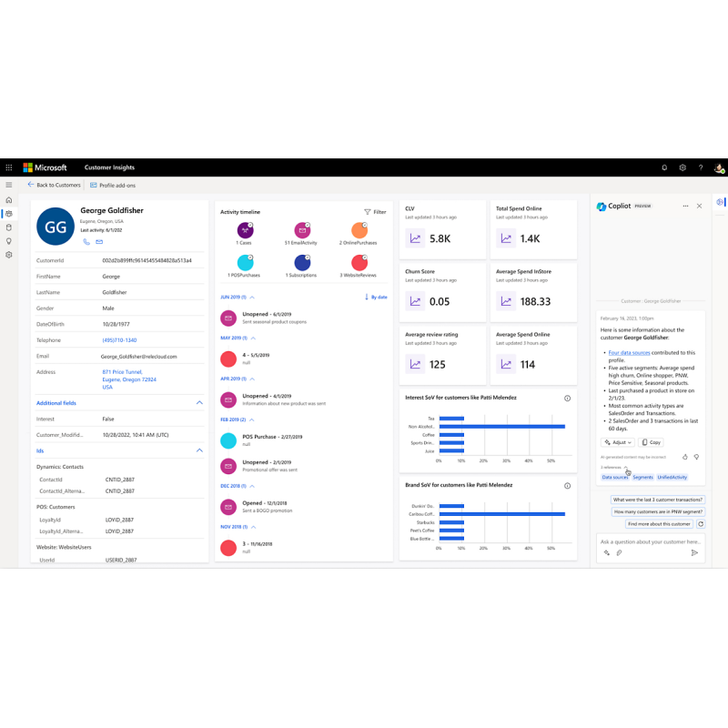
Task: Open the Adjust dropdown in Copilot
Action: 618,442
